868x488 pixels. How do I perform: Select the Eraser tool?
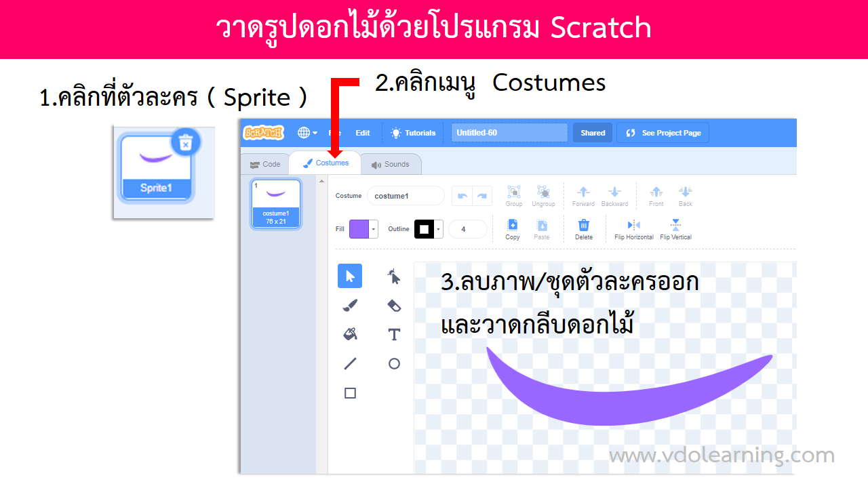(x=394, y=306)
